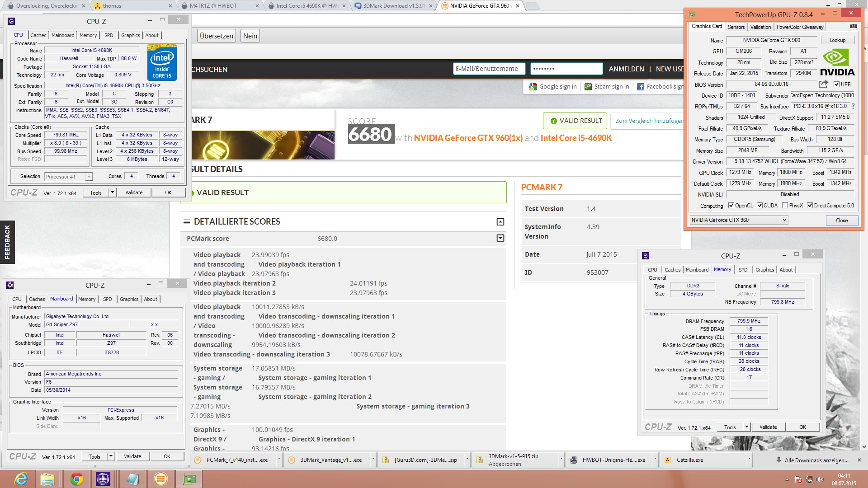Toggle the OpenCL checkbox
This screenshot has width=868, height=488.
(x=731, y=206)
